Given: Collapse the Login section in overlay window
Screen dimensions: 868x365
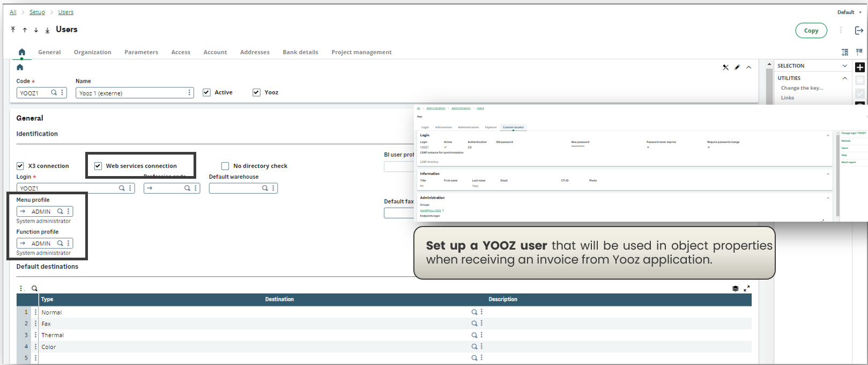Looking at the screenshot, I should 828,135.
